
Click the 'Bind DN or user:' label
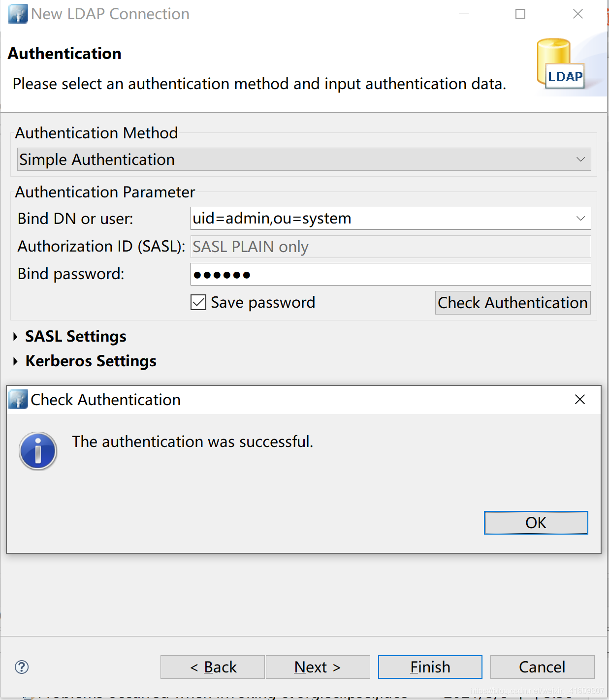pyautogui.click(x=75, y=219)
